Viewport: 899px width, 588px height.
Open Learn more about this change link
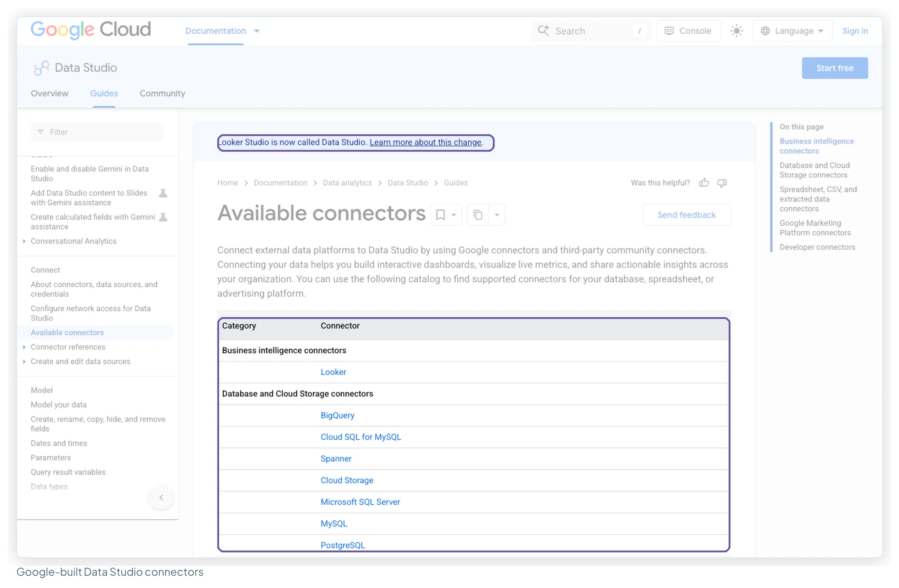(x=425, y=142)
